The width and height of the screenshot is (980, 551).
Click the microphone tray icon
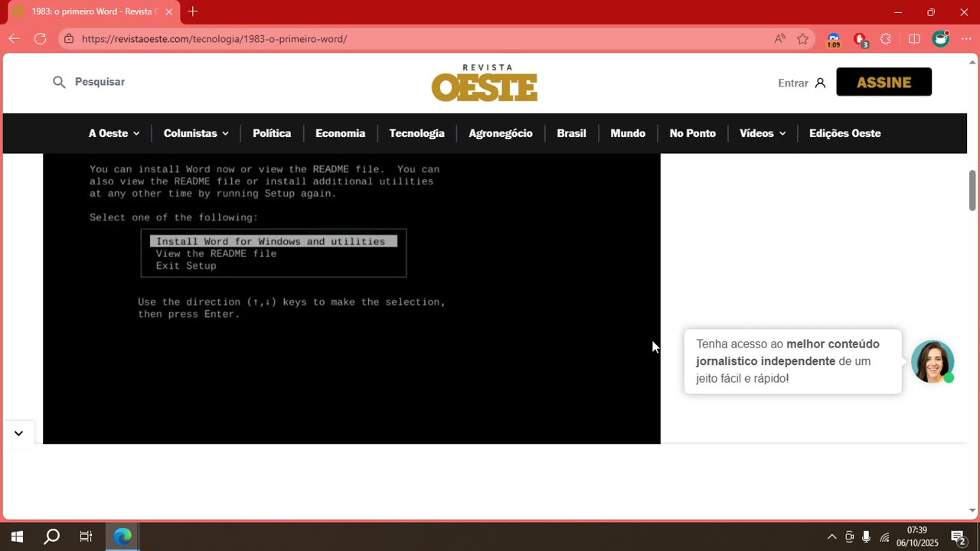tap(866, 536)
